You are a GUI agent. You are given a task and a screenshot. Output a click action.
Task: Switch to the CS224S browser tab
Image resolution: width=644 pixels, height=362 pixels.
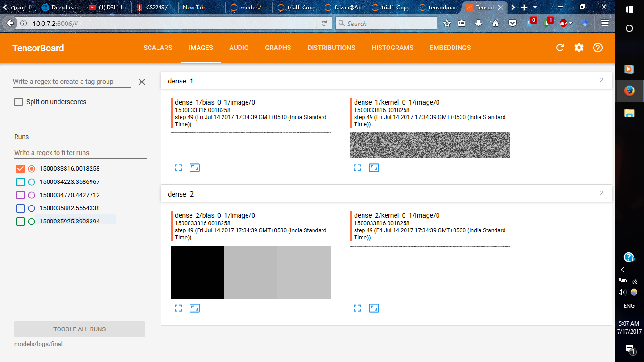pyautogui.click(x=154, y=7)
